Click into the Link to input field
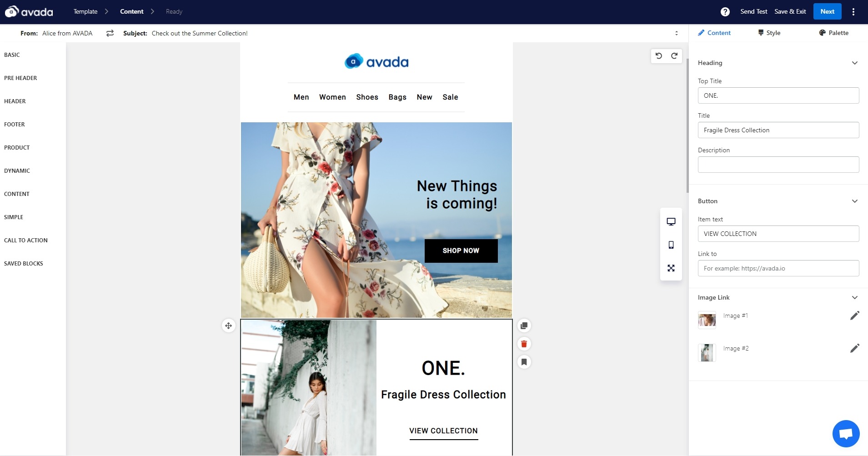The width and height of the screenshot is (868, 456). [778, 268]
